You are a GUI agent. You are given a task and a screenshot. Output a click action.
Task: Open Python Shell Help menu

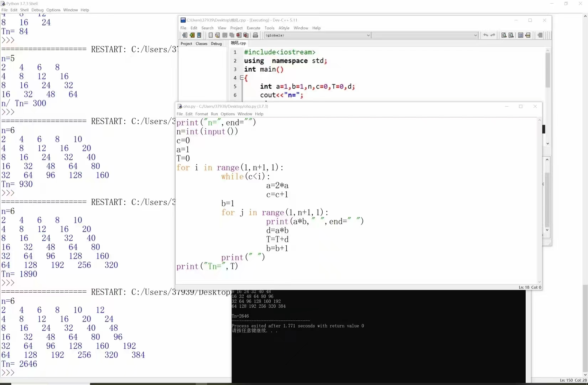85,10
